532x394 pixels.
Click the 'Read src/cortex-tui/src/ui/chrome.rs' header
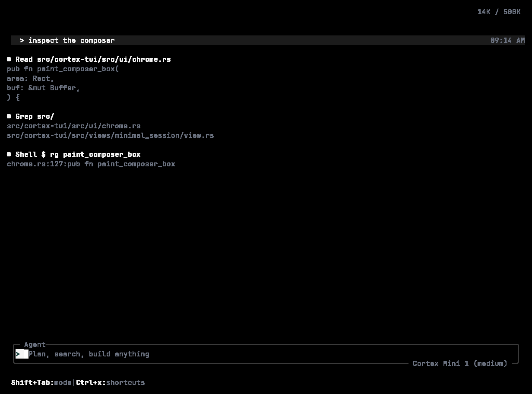[x=93, y=59]
